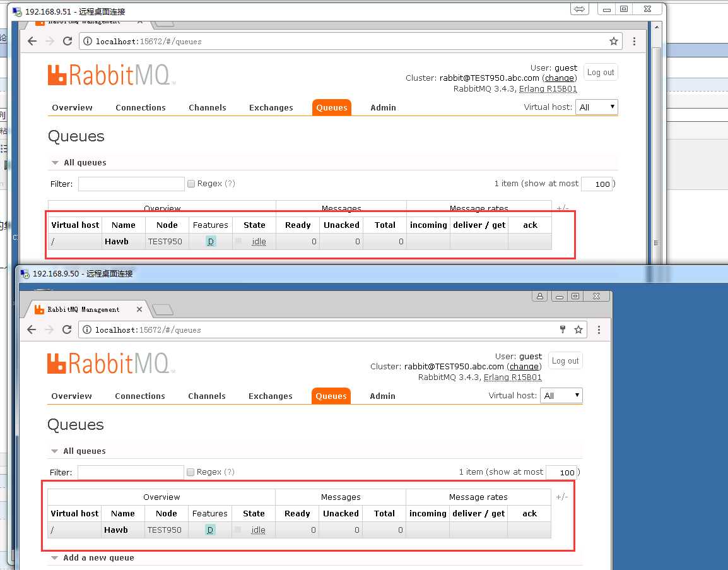Screen dimensions: 728x570
Task: Open Overview tab in upper window
Action: [x=72, y=108]
